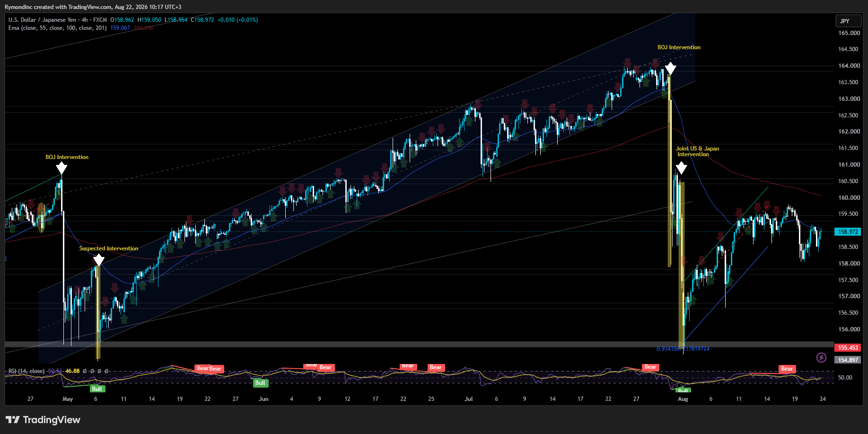Screen dimensions: 868x434
Task: Click the 164.000 price axis label
Action: pos(849,66)
